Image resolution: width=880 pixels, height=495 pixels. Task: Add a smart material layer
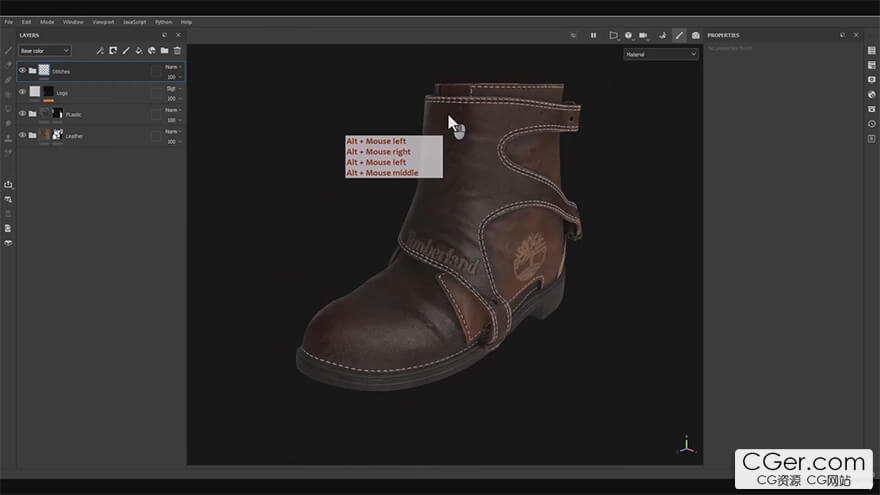[152, 51]
